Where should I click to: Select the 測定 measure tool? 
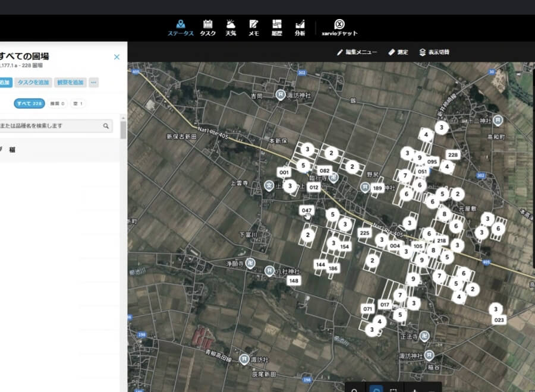pos(398,52)
